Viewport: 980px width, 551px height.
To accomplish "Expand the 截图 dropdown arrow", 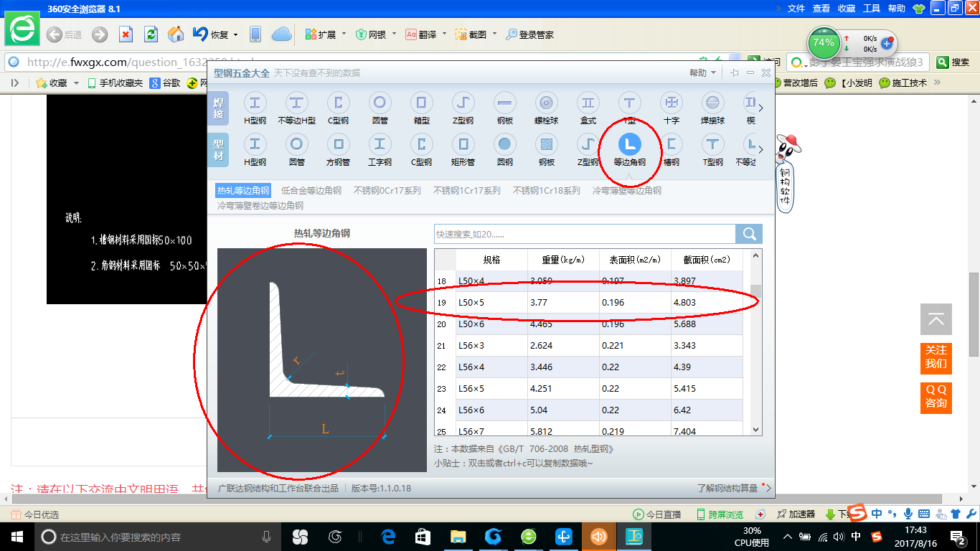I will tap(494, 34).
